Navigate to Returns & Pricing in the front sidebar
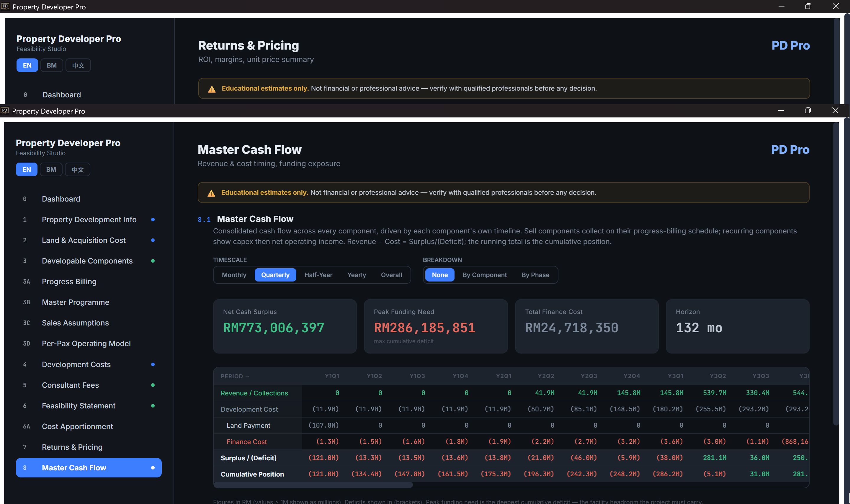This screenshot has width=850, height=504. 89,447
